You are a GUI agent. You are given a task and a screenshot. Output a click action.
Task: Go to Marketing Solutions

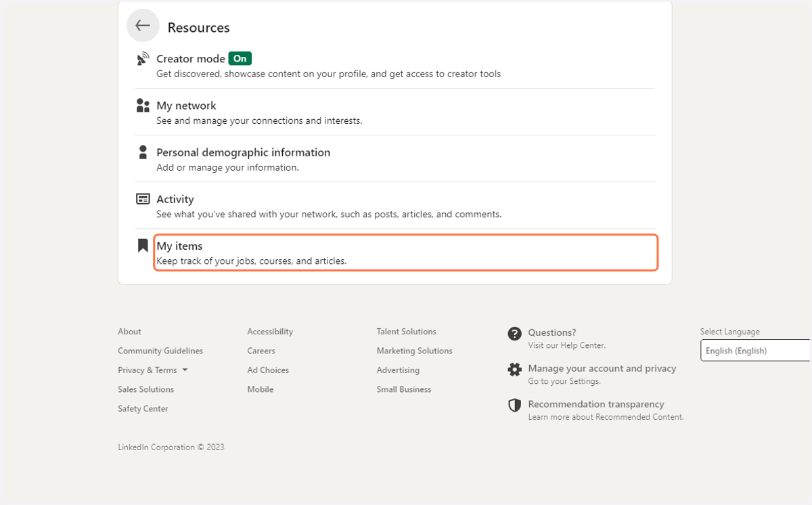click(415, 351)
